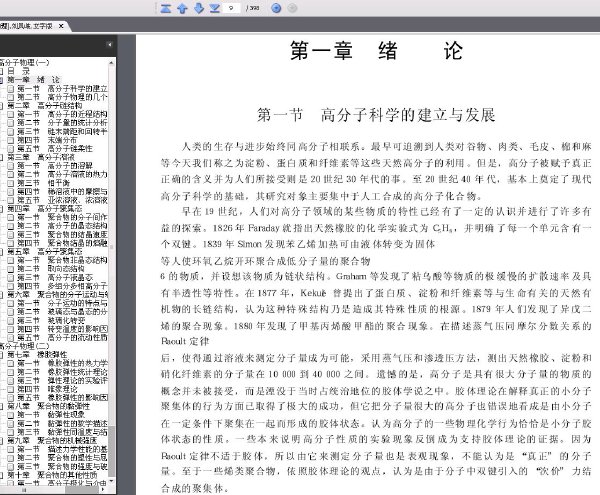Open bookmark 聚合物的强度与破
Screen dimensions: 600x495
[77, 466]
